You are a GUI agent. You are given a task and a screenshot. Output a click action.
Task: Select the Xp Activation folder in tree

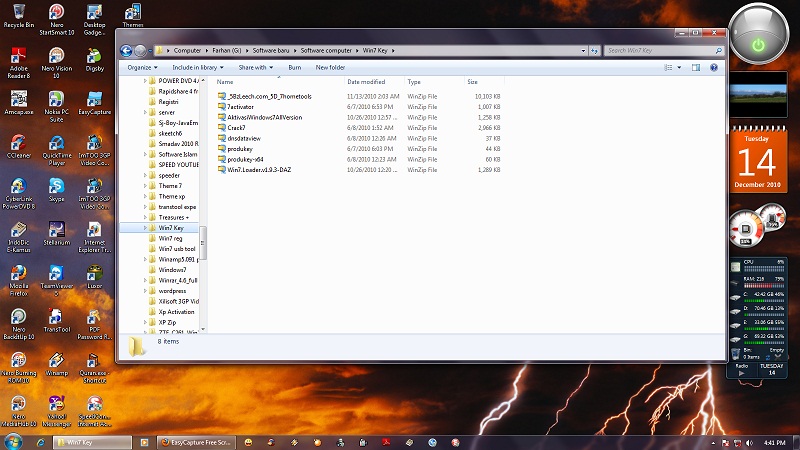pyautogui.click(x=176, y=312)
